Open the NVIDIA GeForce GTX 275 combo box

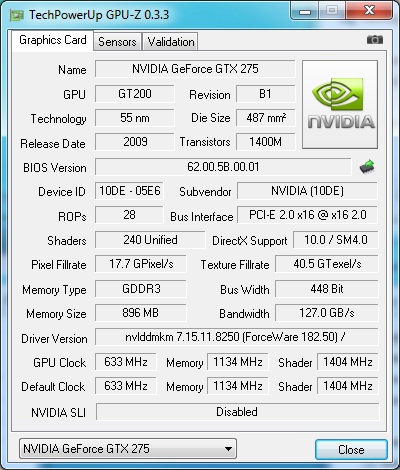coord(128,449)
